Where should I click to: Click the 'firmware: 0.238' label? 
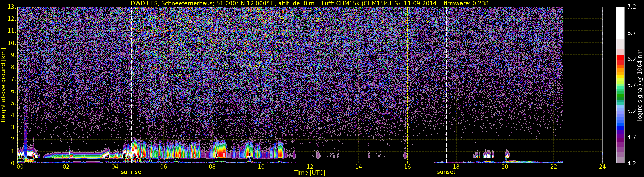tap(466, 3)
